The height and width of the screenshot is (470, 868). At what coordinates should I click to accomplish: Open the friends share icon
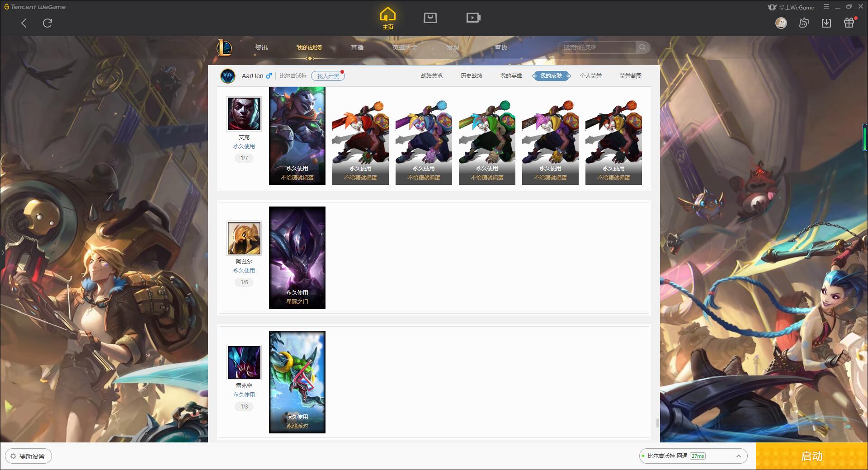[x=804, y=23]
